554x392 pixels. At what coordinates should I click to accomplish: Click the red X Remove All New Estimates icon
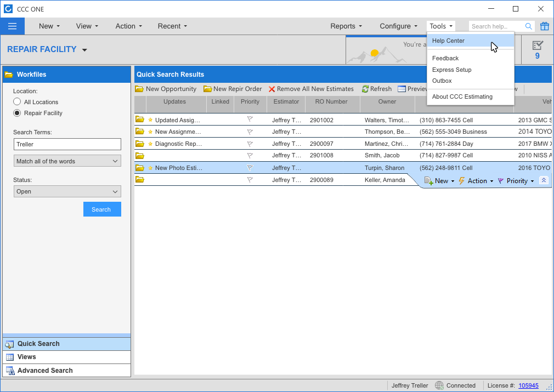[x=272, y=89]
